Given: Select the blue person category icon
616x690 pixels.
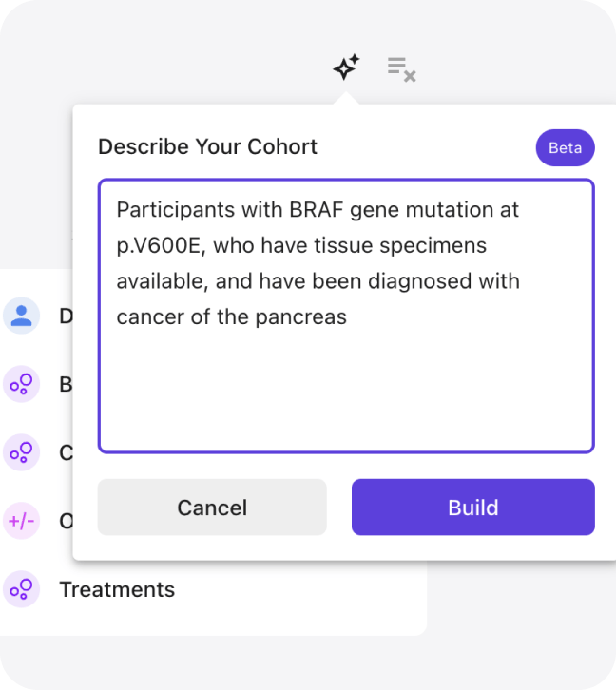Looking at the screenshot, I should pos(21,316).
